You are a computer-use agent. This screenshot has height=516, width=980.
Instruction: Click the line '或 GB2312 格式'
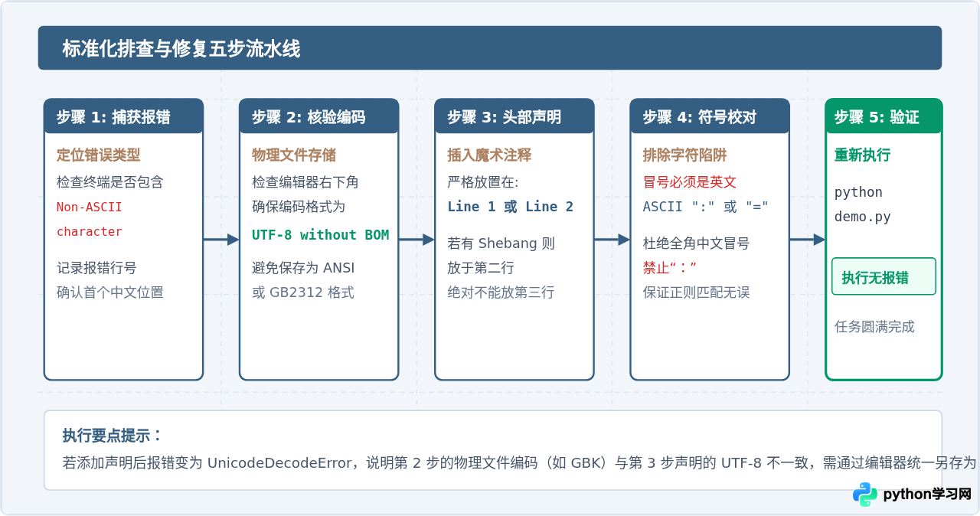tap(303, 292)
